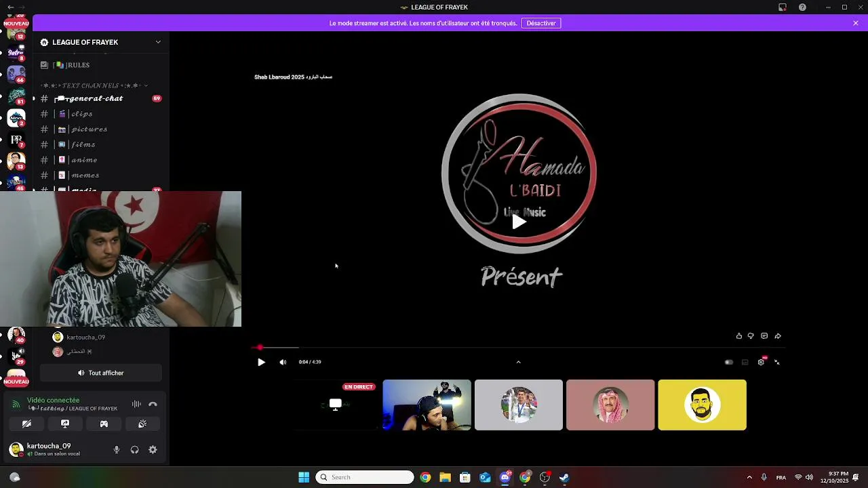This screenshot has width=868, height=488.
Task: Open File Explorer from the taskbar
Action: 445,477
